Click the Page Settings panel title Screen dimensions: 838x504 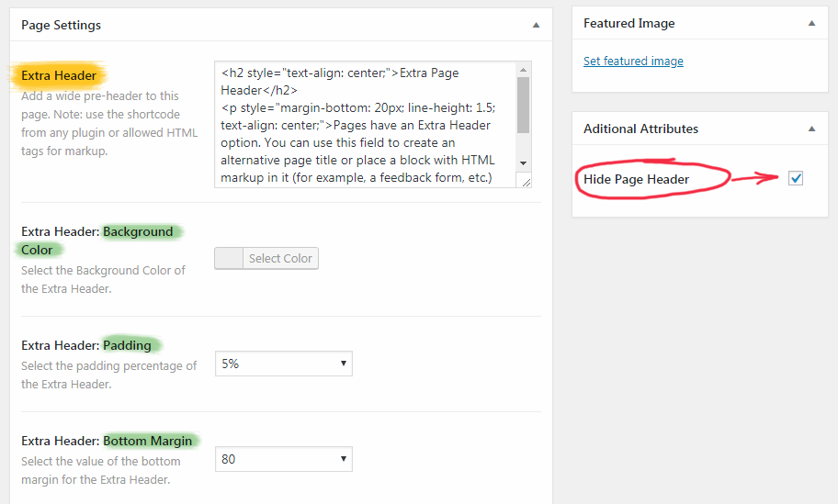tap(61, 26)
